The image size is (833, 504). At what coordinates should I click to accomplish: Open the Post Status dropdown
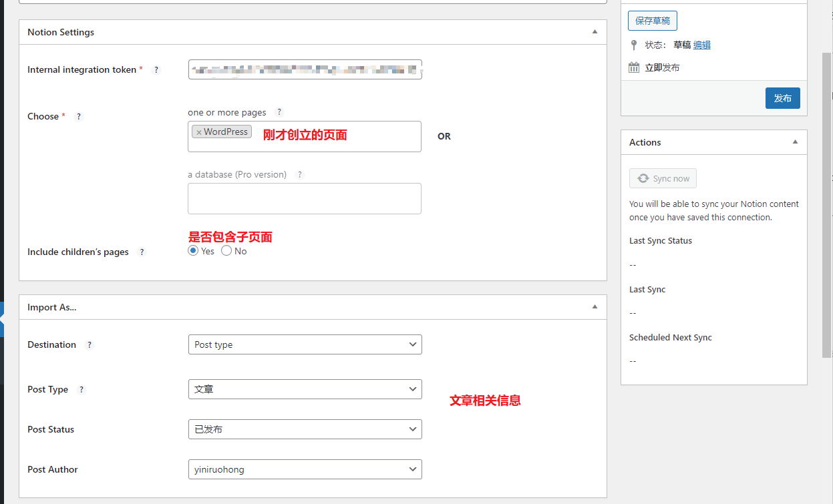pyautogui.click(x=305, y=429)
